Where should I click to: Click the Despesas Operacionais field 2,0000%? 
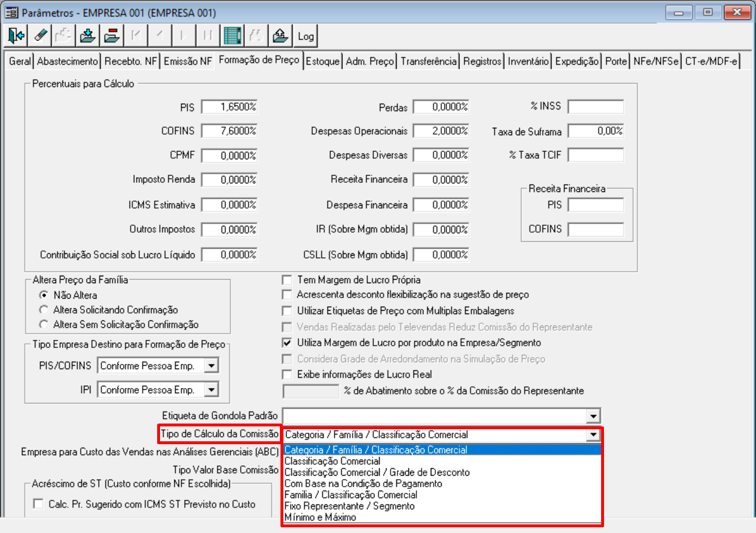(441, 131)
